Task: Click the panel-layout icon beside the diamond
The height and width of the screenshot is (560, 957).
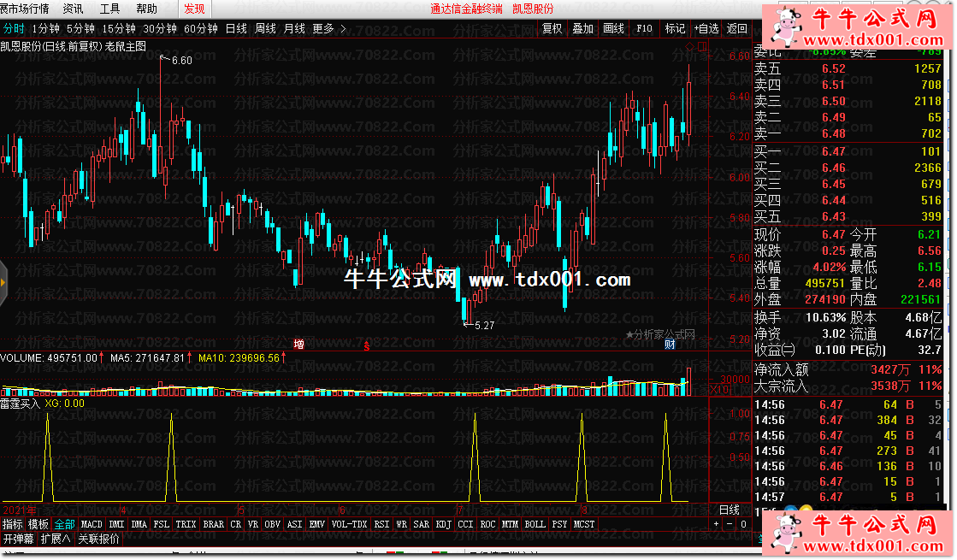Action: tap(702, 46)
